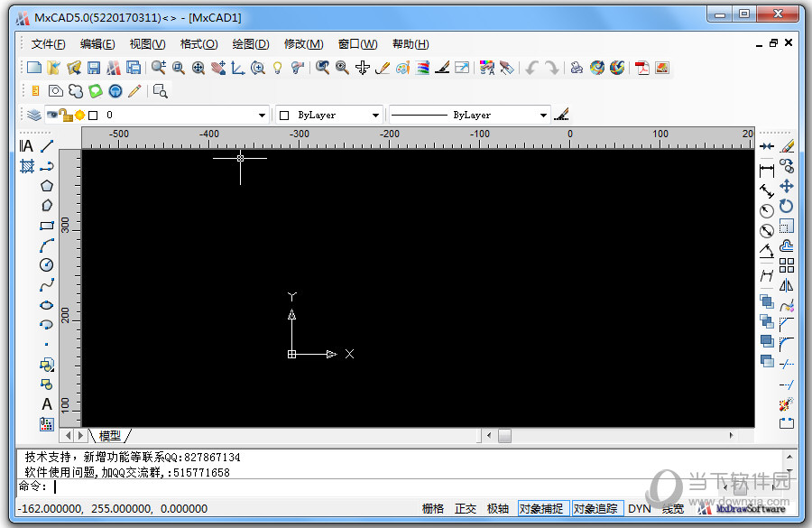812x528 pixels.
Task: Select the Rectangle drawing tool
Action: pos(47,226)
